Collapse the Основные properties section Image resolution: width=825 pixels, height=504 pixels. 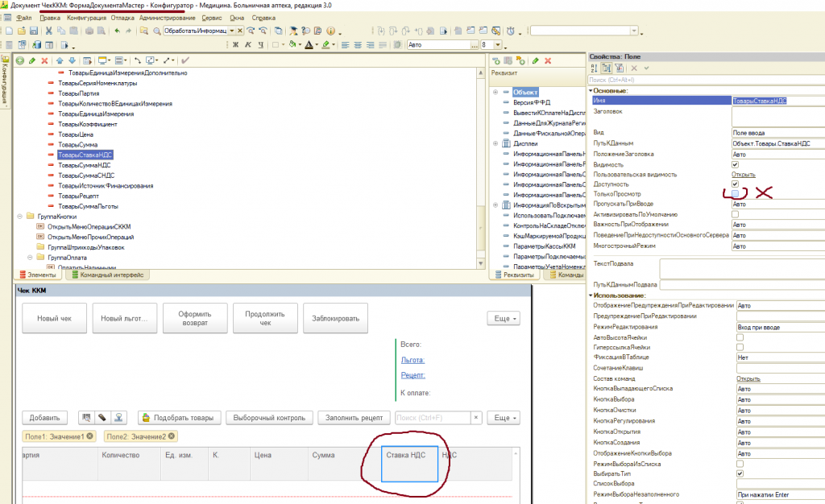tap(591, 90)
